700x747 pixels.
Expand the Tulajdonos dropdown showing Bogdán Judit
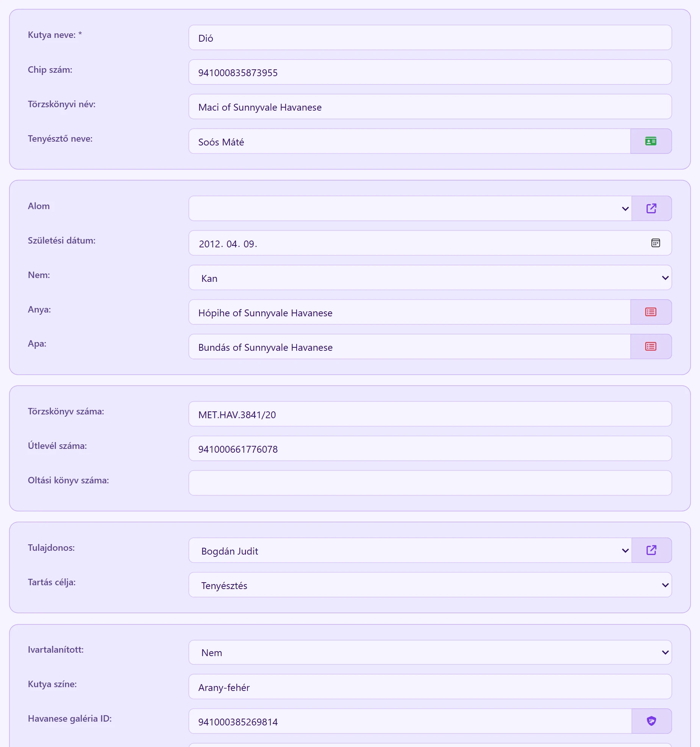(x=410, y=550)
